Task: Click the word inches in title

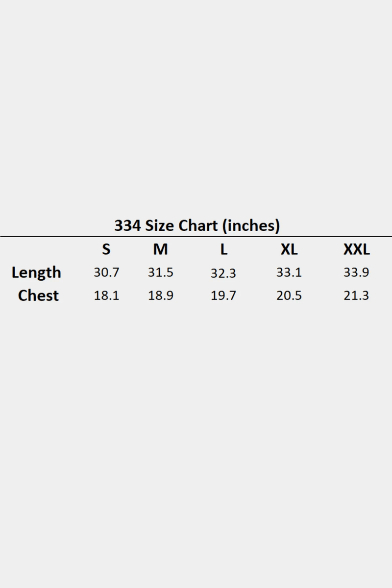Action: coord(251,225)
